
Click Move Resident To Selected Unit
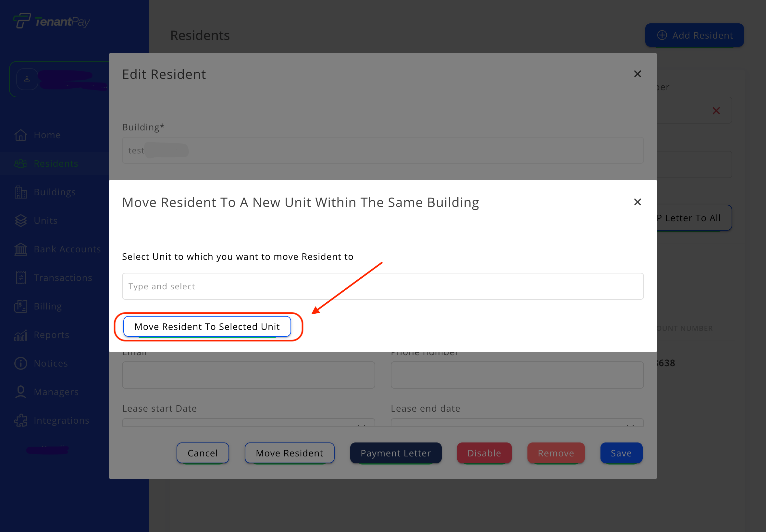pos(207,327)
